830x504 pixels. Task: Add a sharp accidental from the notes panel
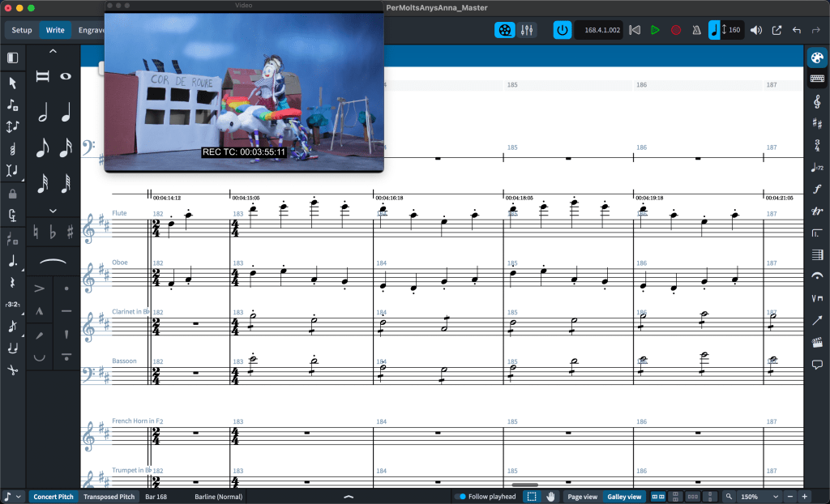[71, 233]
